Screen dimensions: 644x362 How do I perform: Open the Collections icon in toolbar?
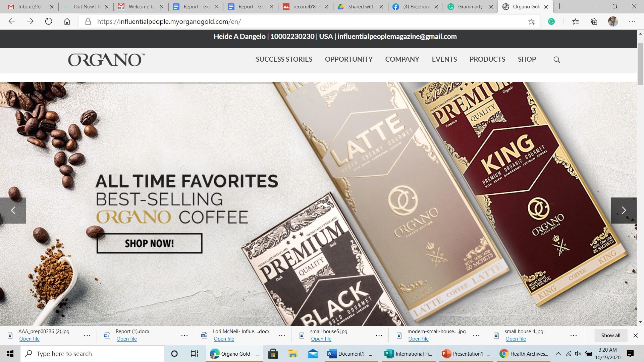click(x=594, y=21)
